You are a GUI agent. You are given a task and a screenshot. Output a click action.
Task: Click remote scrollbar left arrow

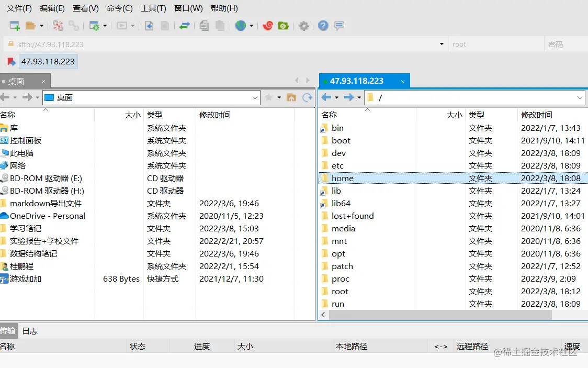click(323, 315)
